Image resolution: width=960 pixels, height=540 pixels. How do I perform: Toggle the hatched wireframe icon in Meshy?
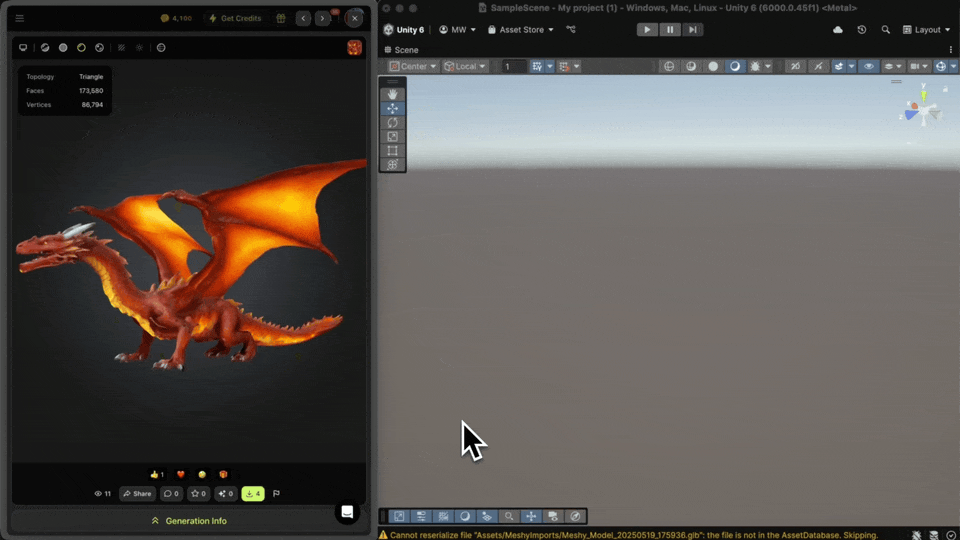[121, 48]
